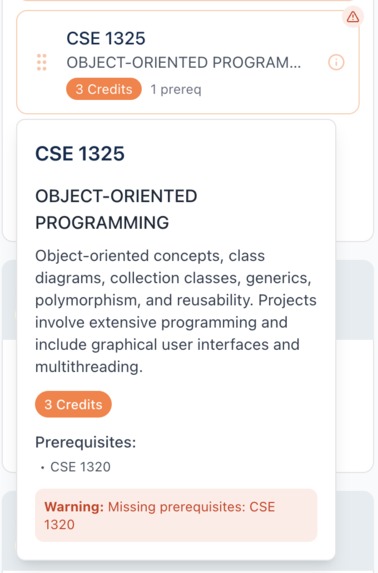
Task: Click the dotted drag handle on CSE 1325 card
Action: coord(42,62)
